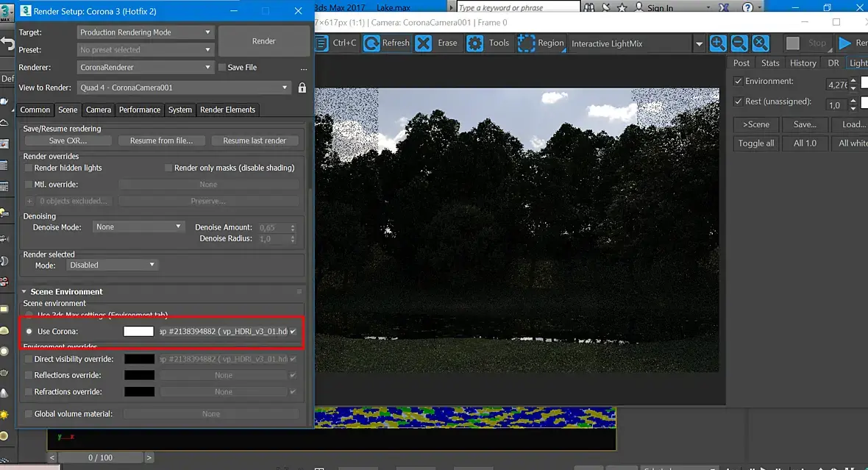868x470 pixels.
Task: Open the History tab in frame buffer
Action: point(803,63)
